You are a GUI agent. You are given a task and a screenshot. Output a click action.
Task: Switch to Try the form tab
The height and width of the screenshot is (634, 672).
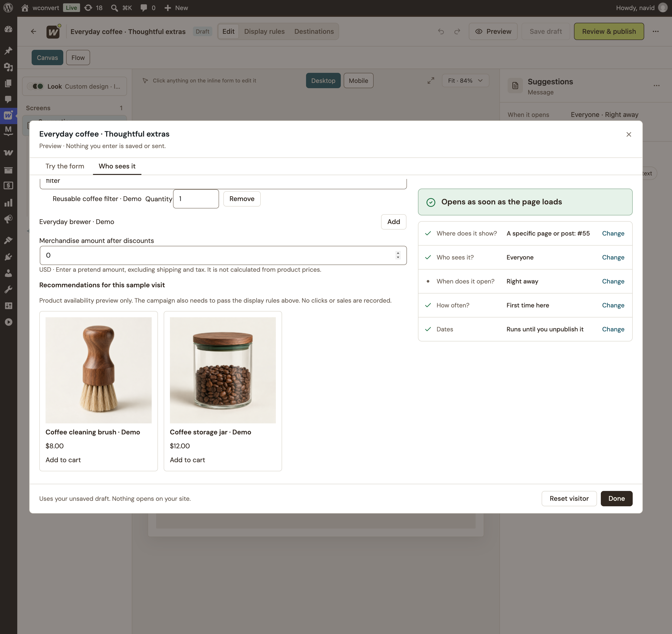[x=65, y=166]
